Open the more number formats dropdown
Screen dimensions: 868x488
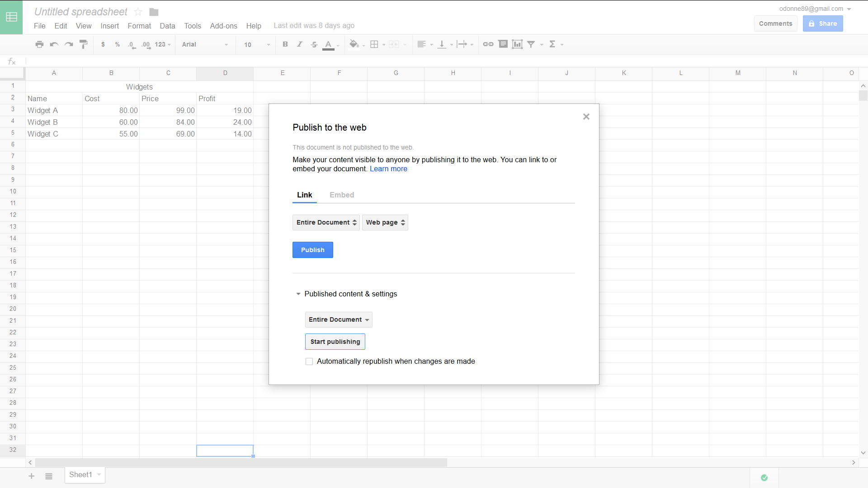coord(163,44)
